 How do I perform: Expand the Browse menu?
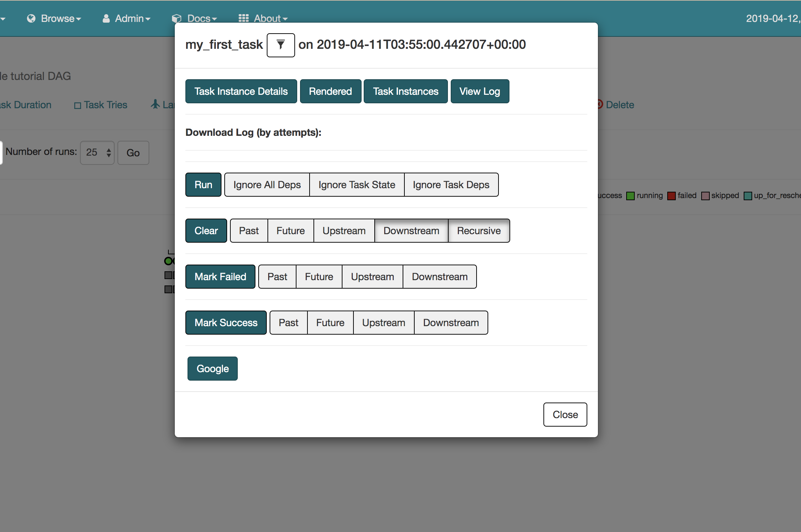pos(61,18)
